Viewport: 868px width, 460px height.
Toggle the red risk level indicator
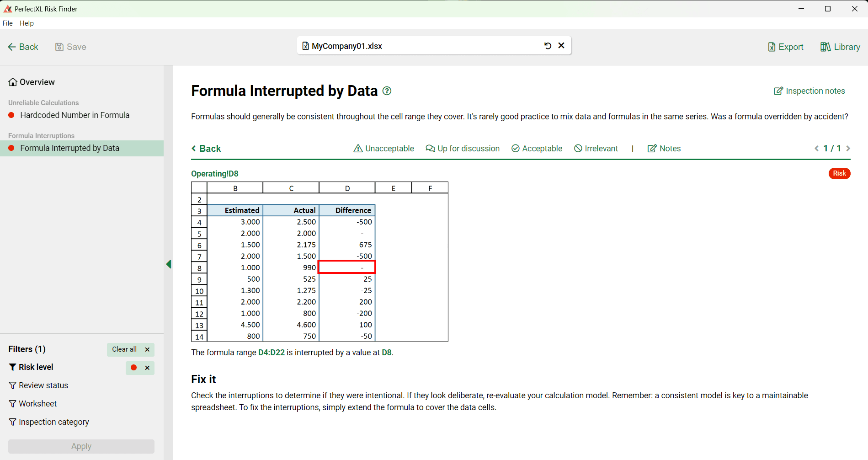133,368
